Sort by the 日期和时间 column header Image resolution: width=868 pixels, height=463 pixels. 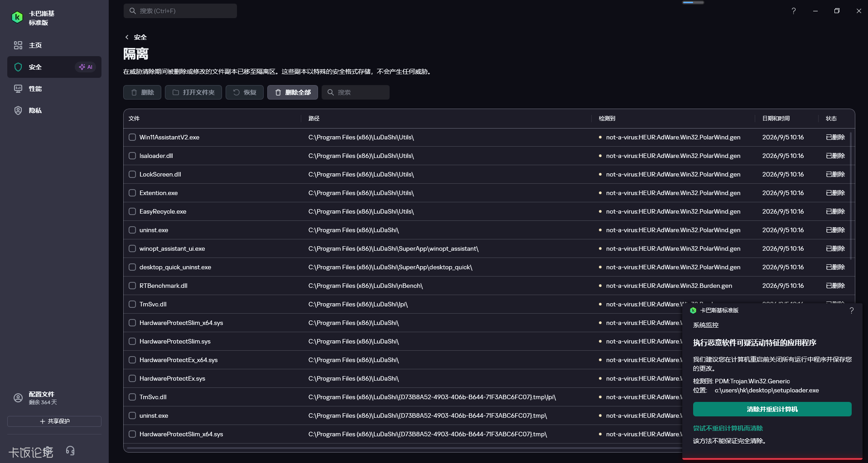pyautogui.click(x=776, y=119)
